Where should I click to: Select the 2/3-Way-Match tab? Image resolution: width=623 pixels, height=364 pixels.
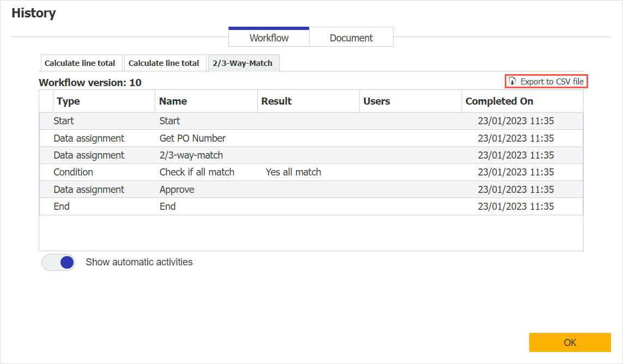(x=242, y=63)
